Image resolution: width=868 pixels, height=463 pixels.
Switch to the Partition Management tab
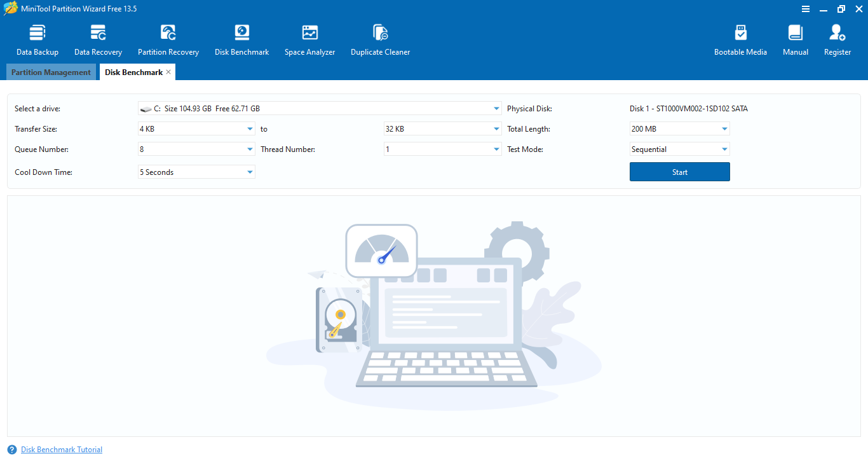pos(51,73)
